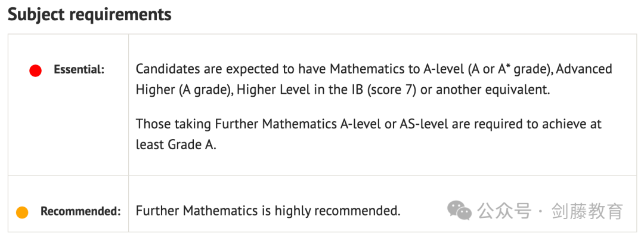The width and height of the screenshot is (644, 237).
Task: Click Higher Level in the IB text
Action: pos(300,90)
